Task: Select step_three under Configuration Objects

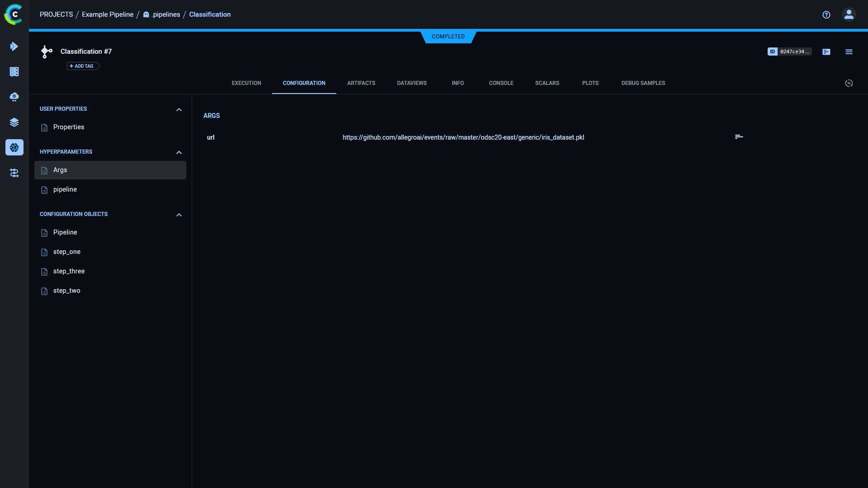Action: [x=69, y=271]
